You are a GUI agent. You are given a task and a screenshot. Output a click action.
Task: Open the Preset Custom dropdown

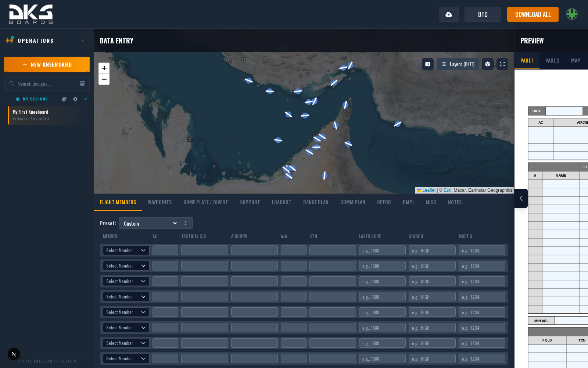[150, 223]
